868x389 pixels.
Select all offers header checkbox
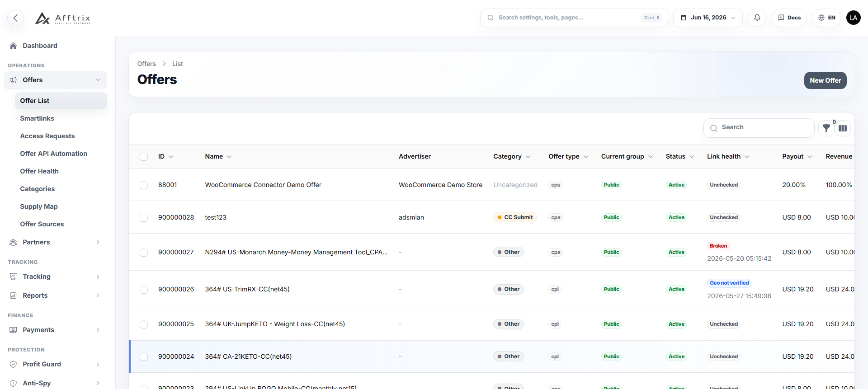tap(144, 157)
